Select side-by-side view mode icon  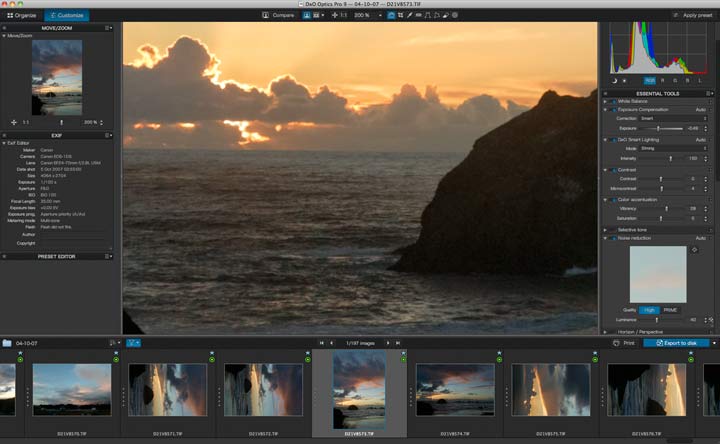pos(316,15)
